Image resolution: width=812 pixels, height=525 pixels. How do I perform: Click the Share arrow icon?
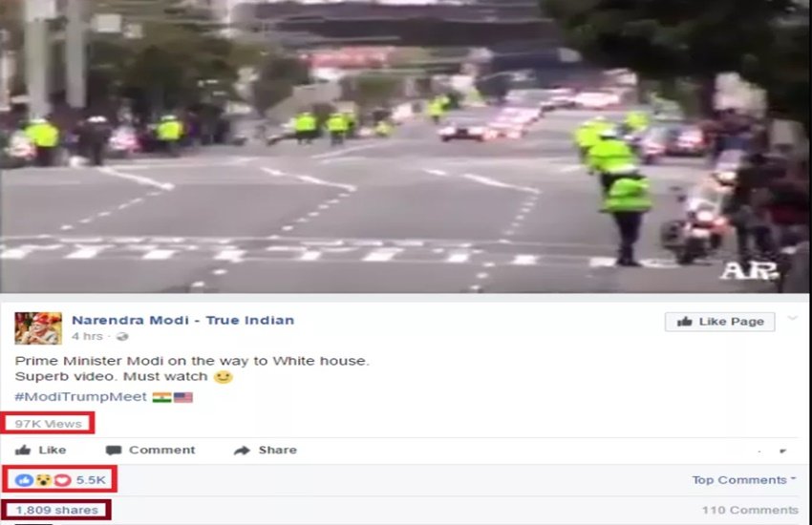point(242,451)
